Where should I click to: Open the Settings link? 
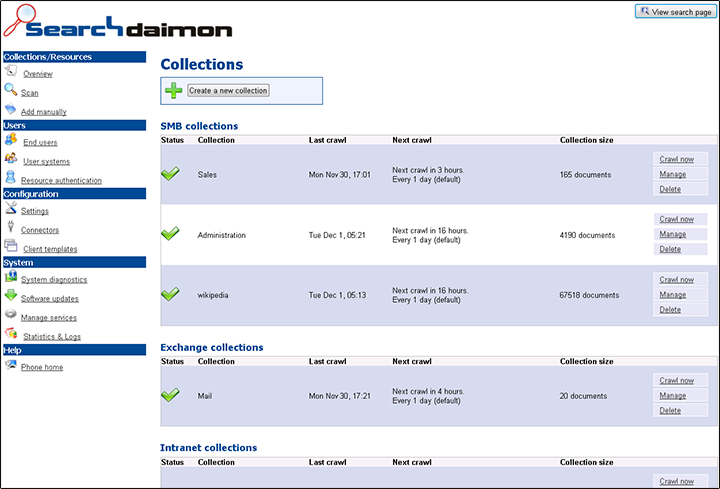click(34, 211)
